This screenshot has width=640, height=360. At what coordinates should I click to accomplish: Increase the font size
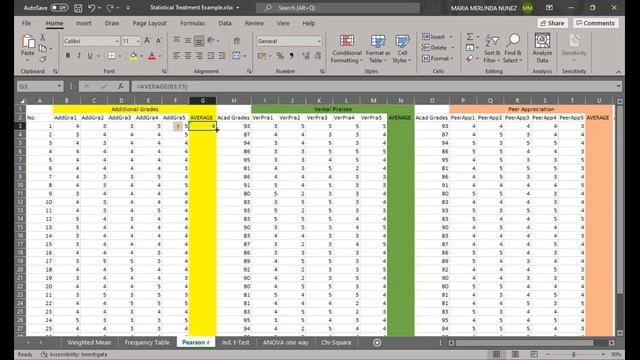147,40
